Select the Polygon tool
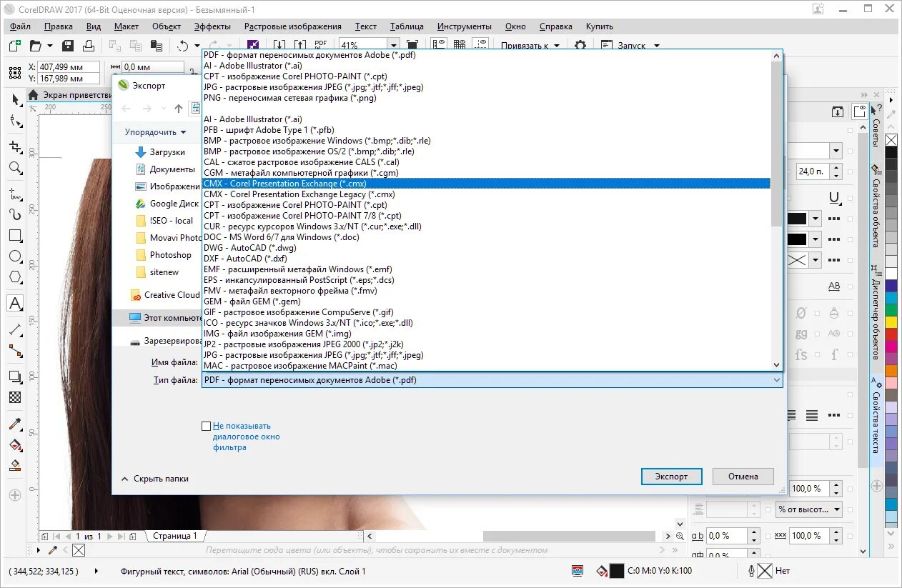The image size is (902, 588). coord(14,277)
